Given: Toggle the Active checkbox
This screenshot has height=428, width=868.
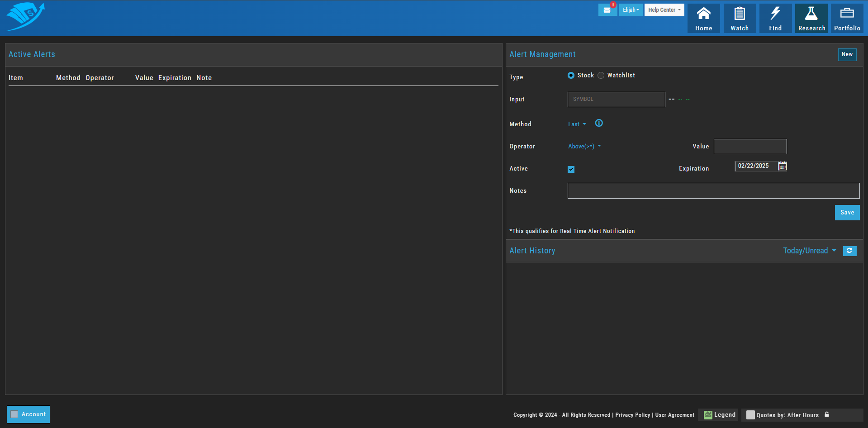Looking at the screenshot, I should (x=571, y=169).
